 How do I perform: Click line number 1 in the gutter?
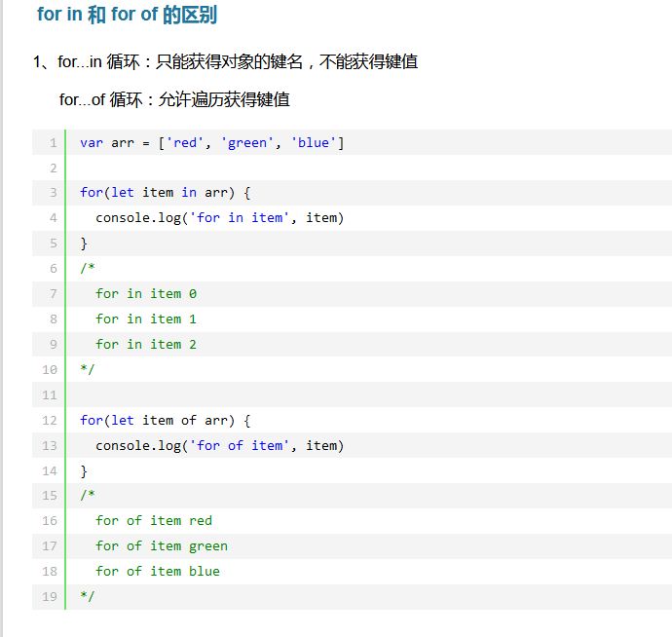(x=54, y=143)
